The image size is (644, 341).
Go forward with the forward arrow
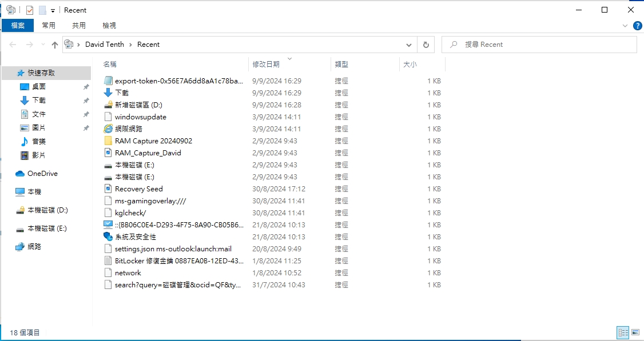(29, 45)
